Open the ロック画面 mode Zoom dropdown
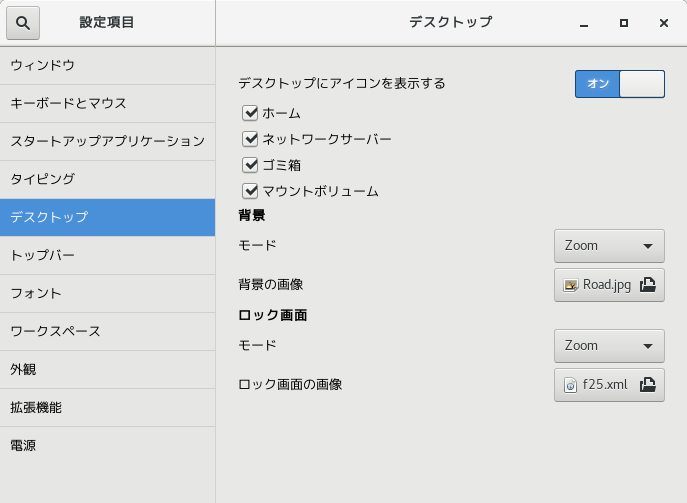The height and width of the screenshot is (503, 687). [x=609, y=346]
